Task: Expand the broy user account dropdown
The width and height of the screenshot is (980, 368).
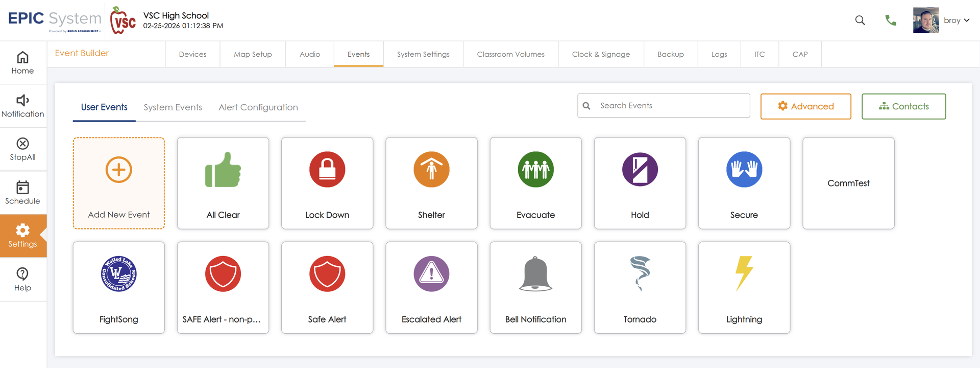Action: click(x=956, y=20)
